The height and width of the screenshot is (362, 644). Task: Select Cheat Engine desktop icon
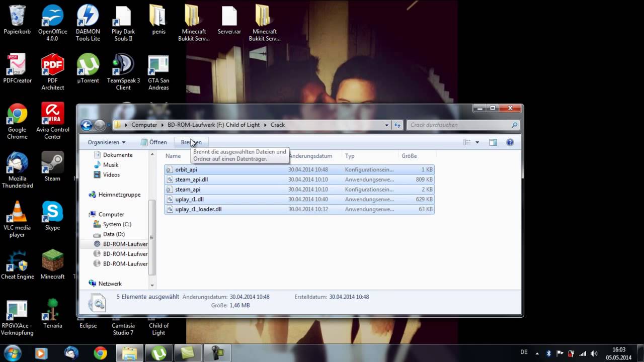click(x=17, y=264)
